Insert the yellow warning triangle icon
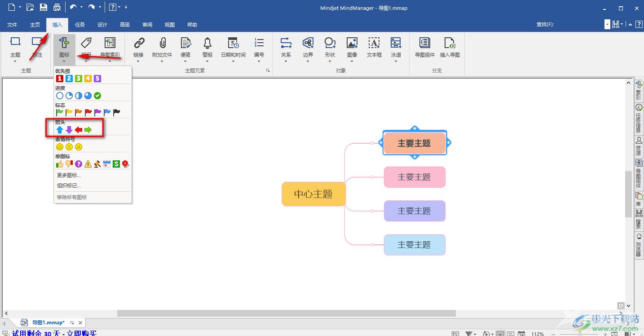Screen dimensions: 644x336 tap(88, 164)
